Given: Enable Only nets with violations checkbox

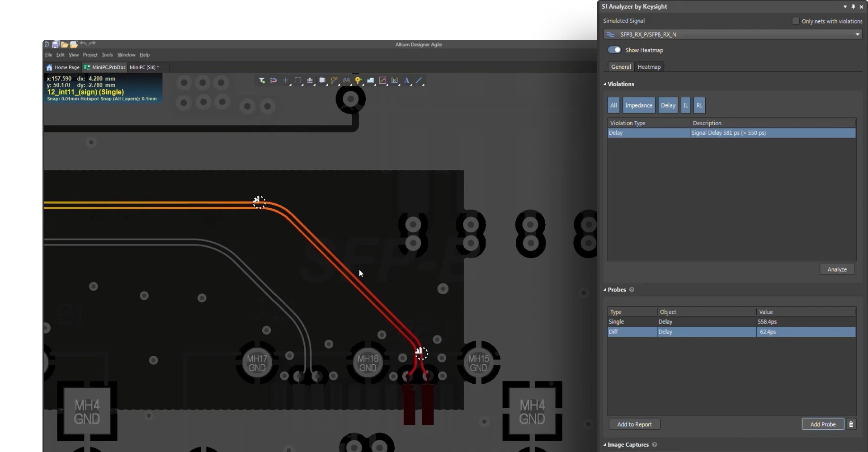Looking at the screenshot, I should [x=796, y=21].
